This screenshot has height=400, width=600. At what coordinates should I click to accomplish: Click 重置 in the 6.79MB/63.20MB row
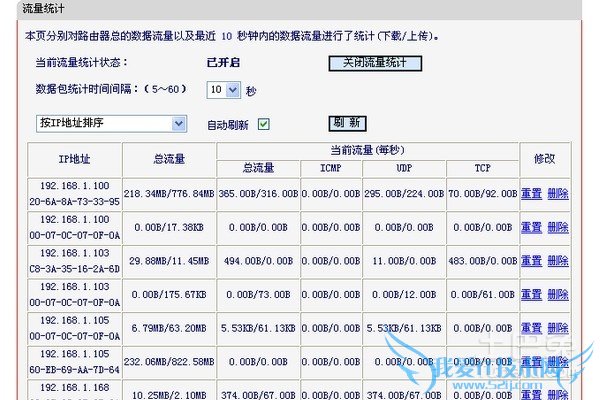532,328
